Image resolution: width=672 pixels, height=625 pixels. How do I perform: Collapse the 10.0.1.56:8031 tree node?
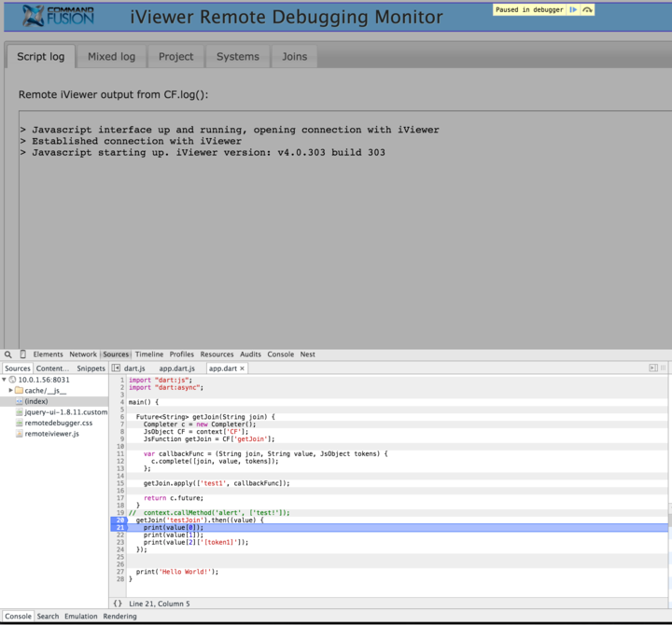[x=5, y=380]
